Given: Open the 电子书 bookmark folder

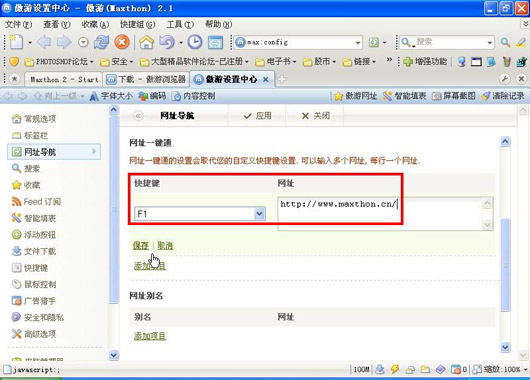Looking at the screenshot, I should point(275,62).
